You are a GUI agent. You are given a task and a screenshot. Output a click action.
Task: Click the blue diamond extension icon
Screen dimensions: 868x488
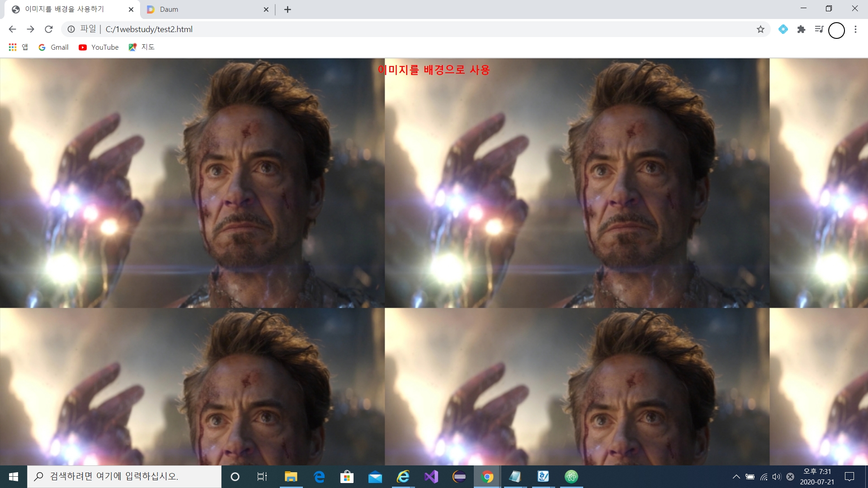pyautogui.click(x=783, y=29)
